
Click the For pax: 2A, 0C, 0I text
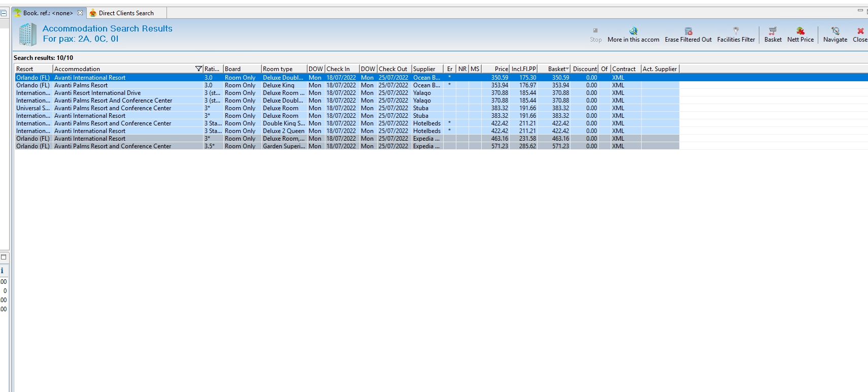click(x=81, y=39)
